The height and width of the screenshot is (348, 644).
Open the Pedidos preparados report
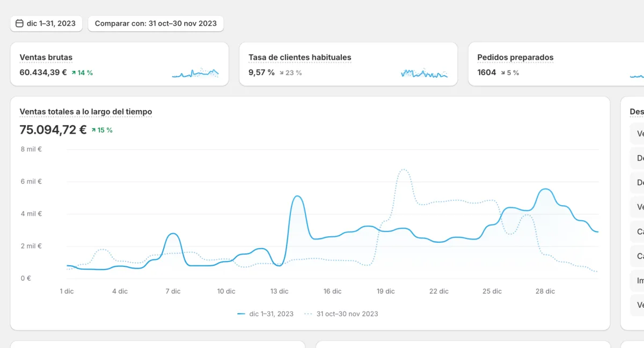515,57
